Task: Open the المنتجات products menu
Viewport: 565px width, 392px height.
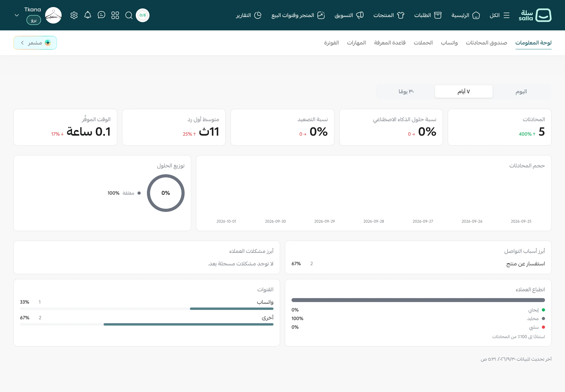Action: (389, 15)
